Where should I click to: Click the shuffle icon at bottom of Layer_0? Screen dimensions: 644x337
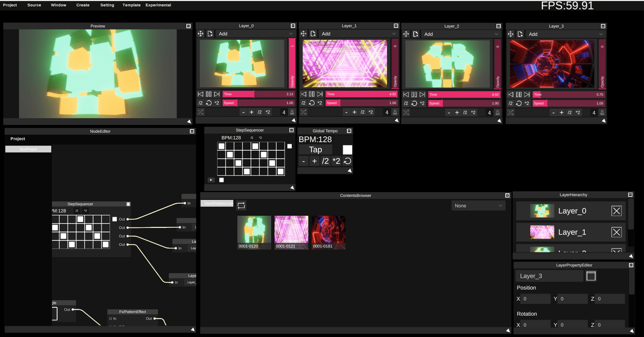point(201,112)
